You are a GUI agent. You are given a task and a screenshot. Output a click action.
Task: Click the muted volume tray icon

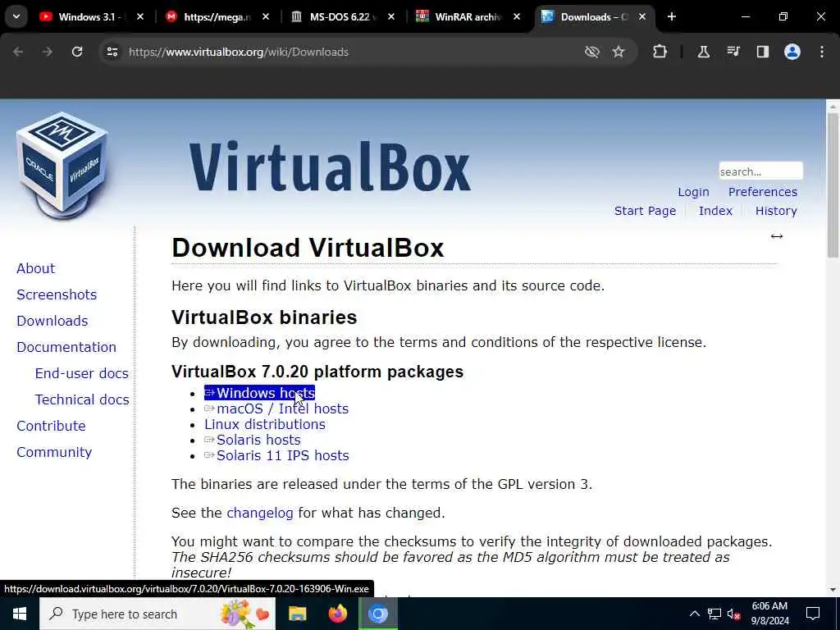point(734,614)
